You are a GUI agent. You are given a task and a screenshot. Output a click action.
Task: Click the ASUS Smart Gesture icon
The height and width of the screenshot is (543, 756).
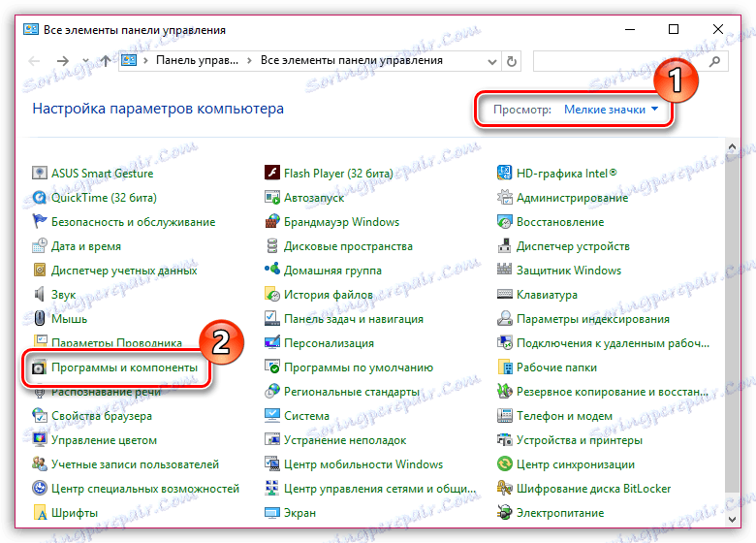(39, 173)
